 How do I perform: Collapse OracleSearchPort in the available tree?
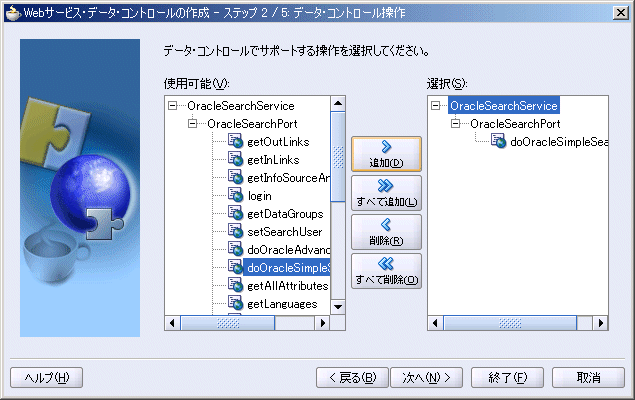192,123
